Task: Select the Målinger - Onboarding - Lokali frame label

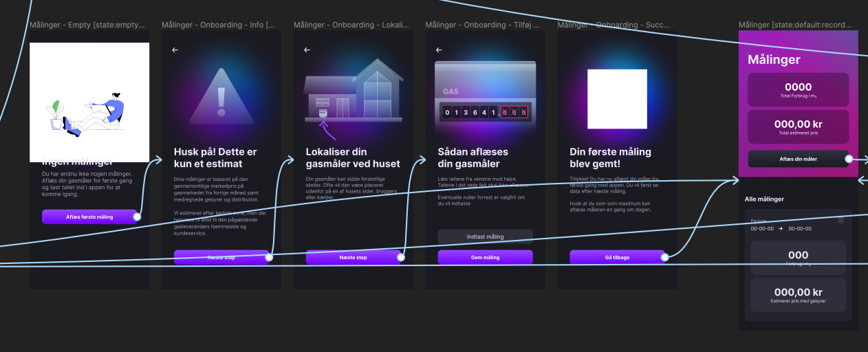Action: (351, 25)
